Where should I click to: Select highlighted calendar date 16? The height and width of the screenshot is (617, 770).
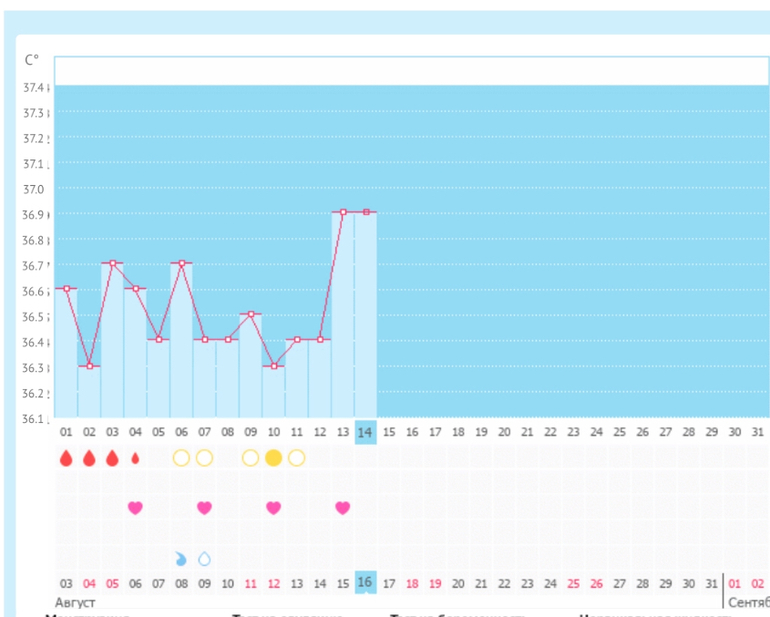point(365,583)
